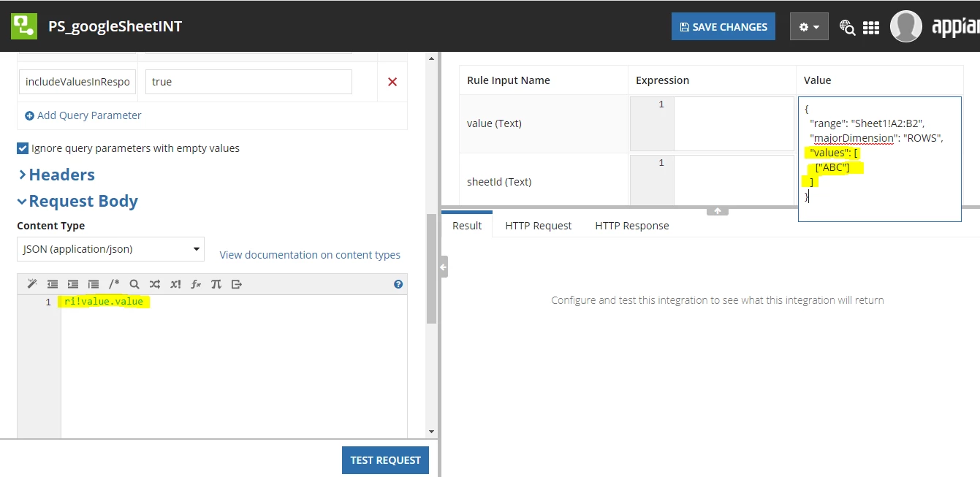Screen dimensions: 980x477
Task: Click the shuffle arrows icon in editor toolbar
Action: click(x=155, y=284)
